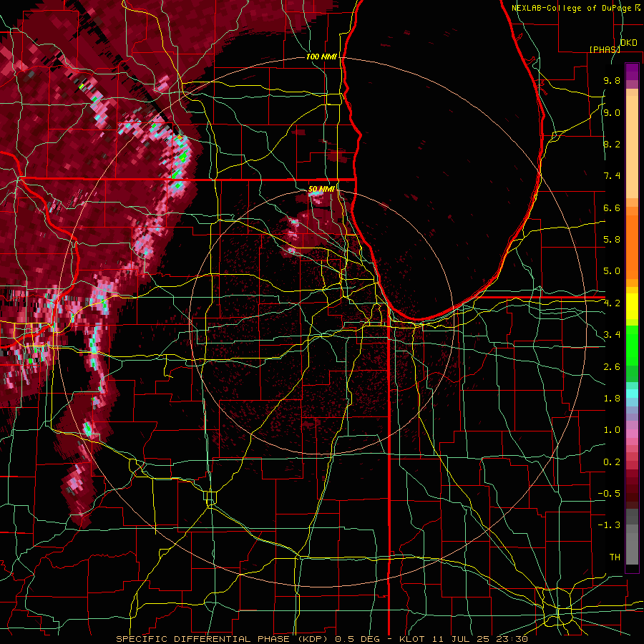Click the 5.8 scale value
This screenshot has width=644, height=644.
point(612,240)
